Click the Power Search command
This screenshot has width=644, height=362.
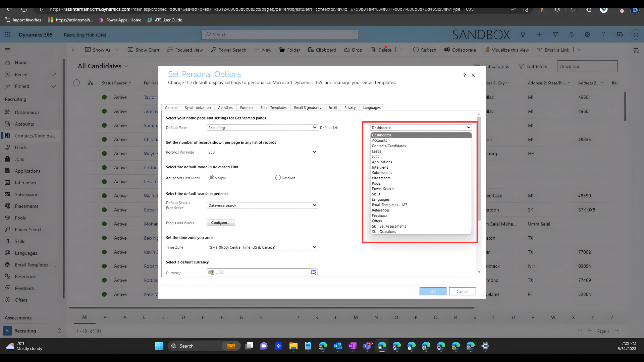(x=228, y=50)
